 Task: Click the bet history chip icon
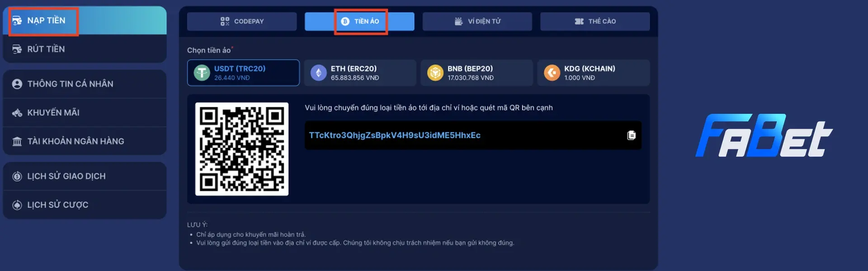click(x=17, y=205)
